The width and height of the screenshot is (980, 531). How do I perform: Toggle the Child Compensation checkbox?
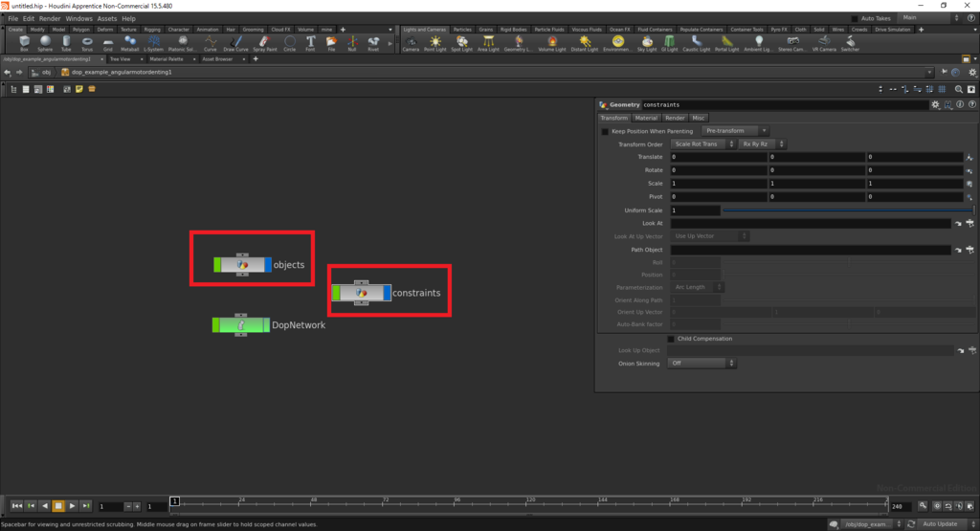(x=671, y=339)
